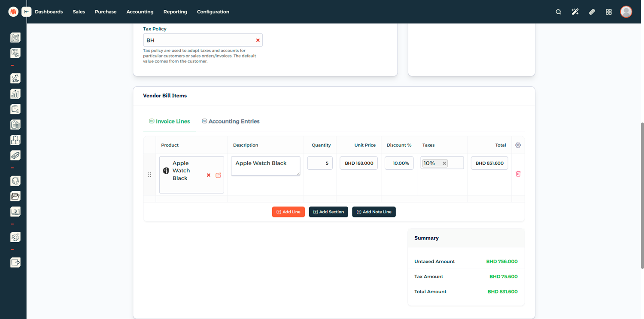This screenshot has height=319, width=644.
Task: Open the Tax Policy dropdown field
Action: pos(197,40)
